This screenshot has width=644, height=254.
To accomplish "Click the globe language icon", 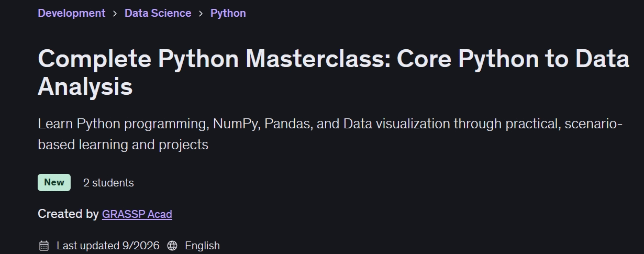I will [172, 246].
